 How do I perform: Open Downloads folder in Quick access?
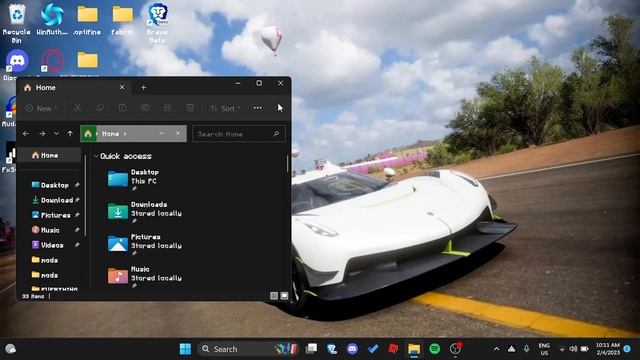145,212
